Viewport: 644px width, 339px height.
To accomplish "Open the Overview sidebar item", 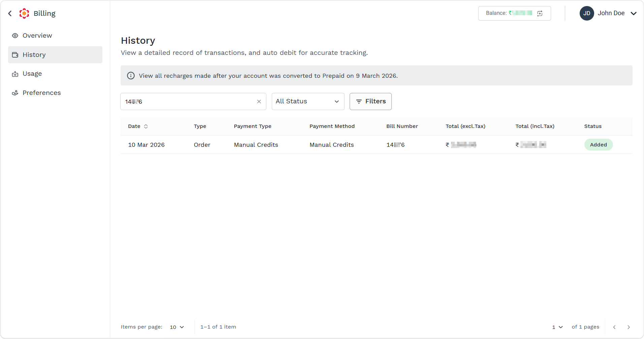I will [55, 36].
